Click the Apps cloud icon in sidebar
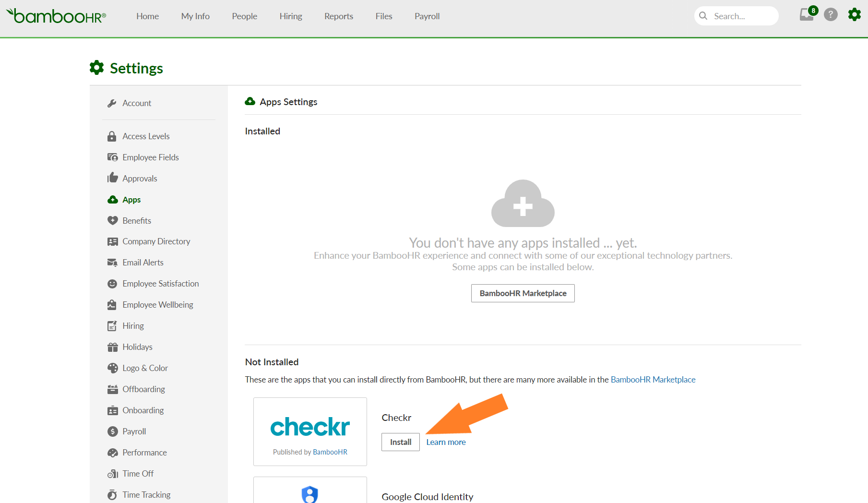Image resolution: width=868 pixels, height=503 pixels. point(112,200)
